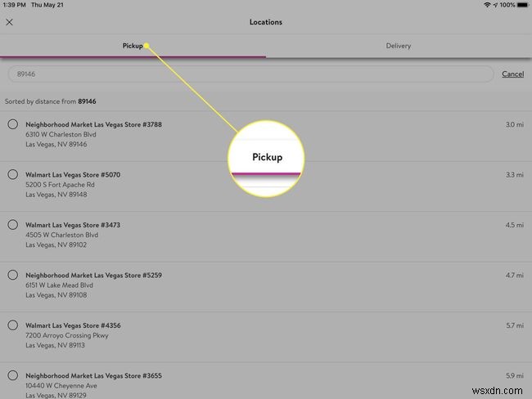The width and height of the screenshot is (532, 399).
Task: Click the magnified Pickup callout circle
Action: coord(266,156)
